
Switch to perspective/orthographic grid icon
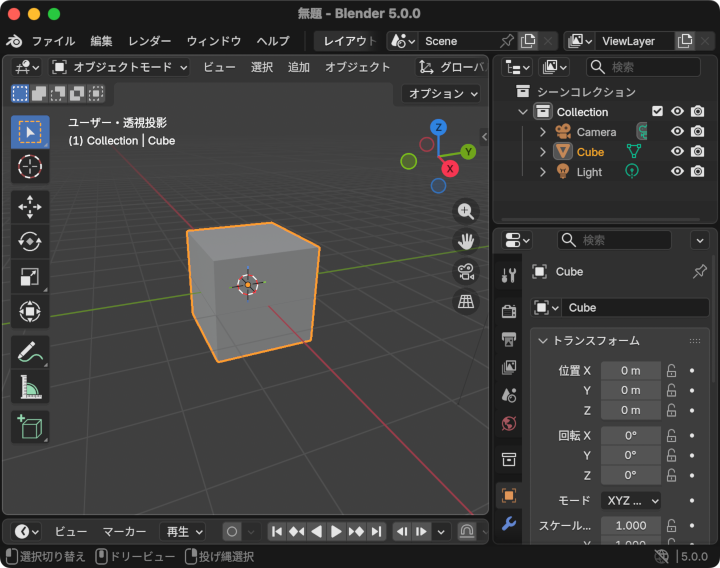(466, 301)
